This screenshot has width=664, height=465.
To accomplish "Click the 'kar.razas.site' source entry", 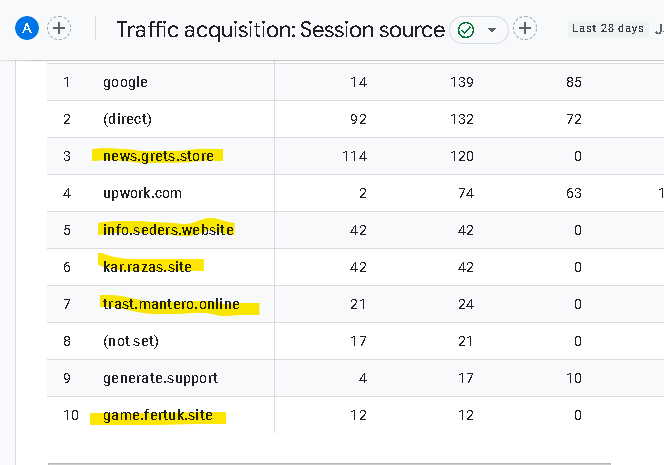I will point(147,267).
